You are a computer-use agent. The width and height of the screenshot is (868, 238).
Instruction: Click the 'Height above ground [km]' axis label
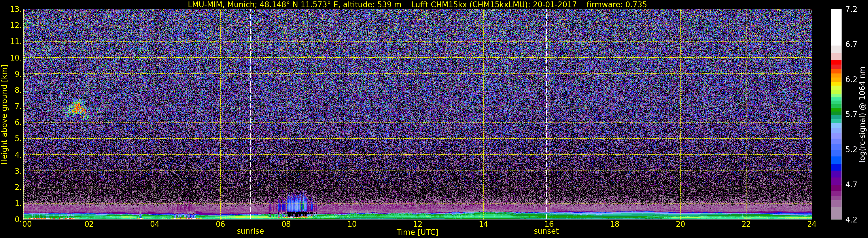[4, 114]
